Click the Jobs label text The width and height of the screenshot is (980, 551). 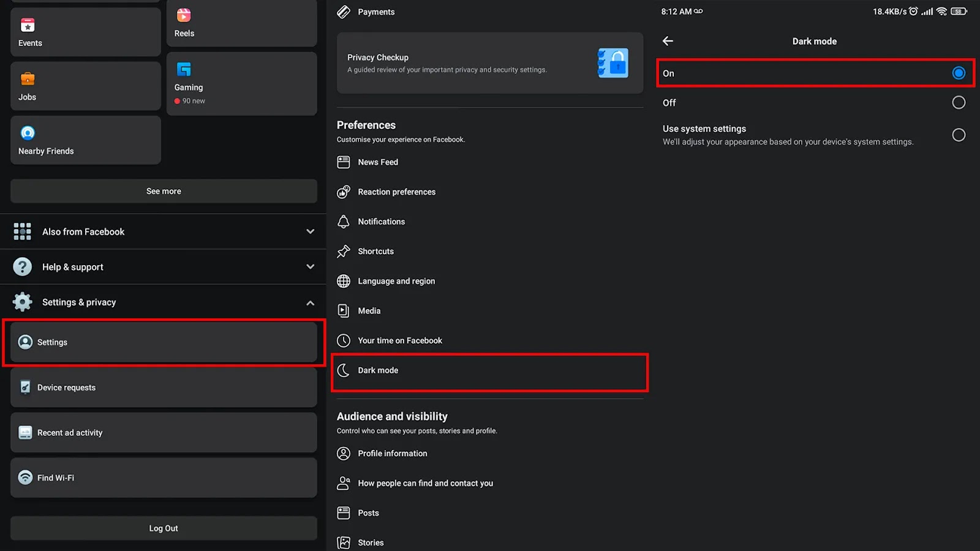pos(27,97)
